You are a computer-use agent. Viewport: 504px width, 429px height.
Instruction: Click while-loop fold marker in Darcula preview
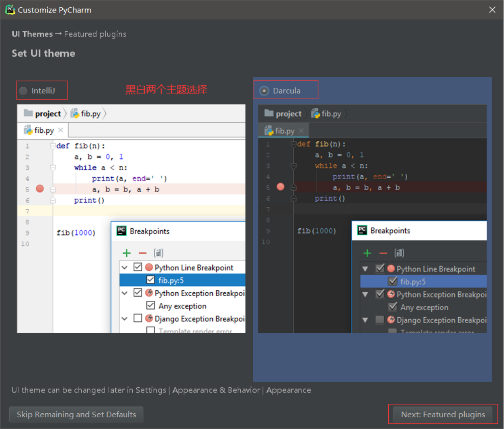pos(294,166)
